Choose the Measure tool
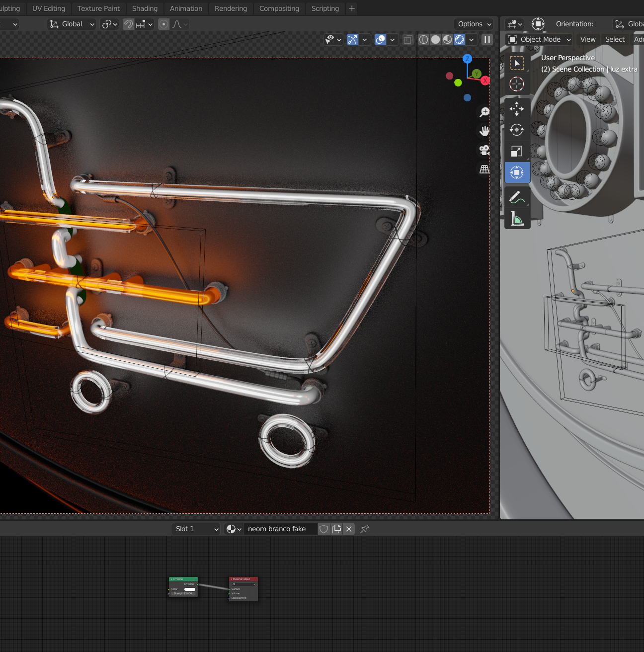 coord(517,219)
